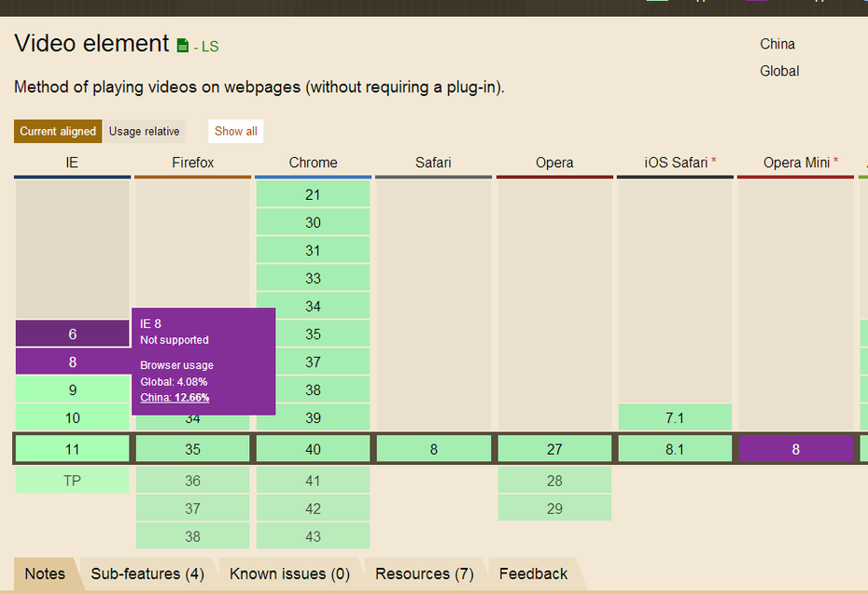Select the Chrome 43 version cell
This screenshot has height=594, width=868.
[313, 536]
